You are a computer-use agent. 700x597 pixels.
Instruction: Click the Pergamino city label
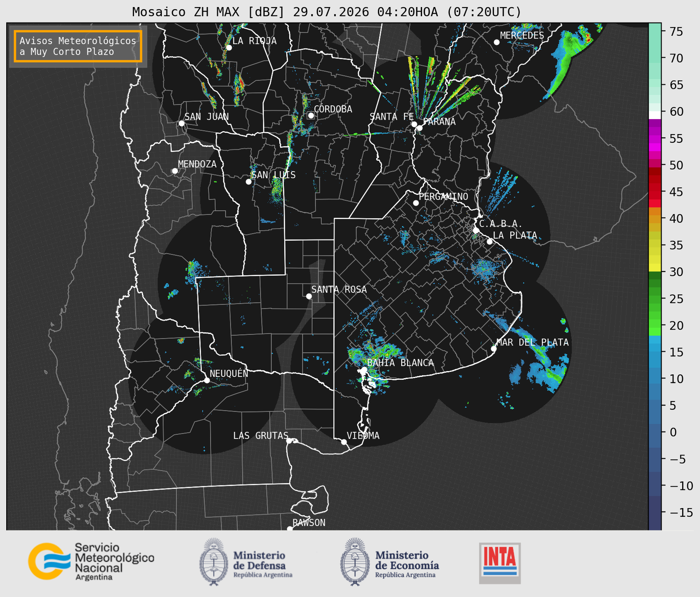click(x=444, y=196)
